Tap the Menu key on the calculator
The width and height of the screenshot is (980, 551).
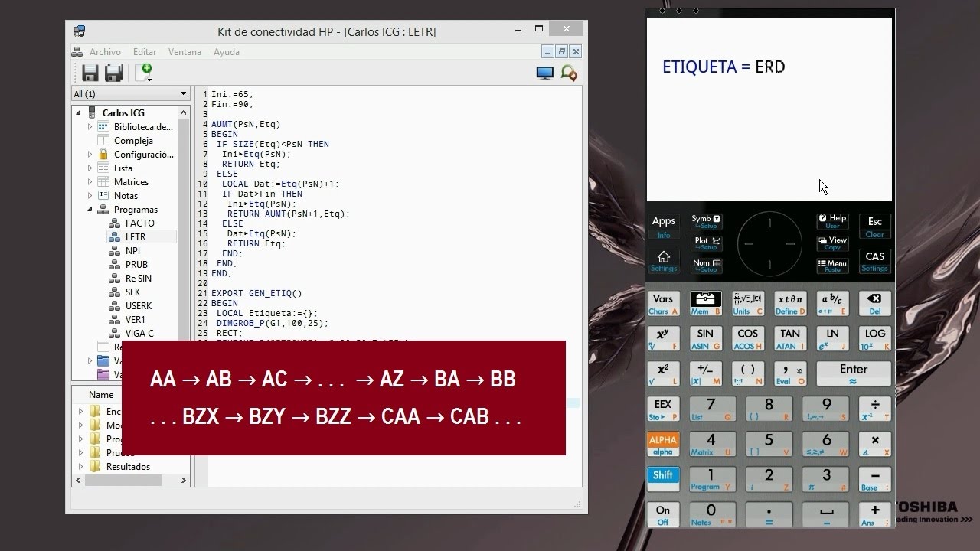point(832,266)
